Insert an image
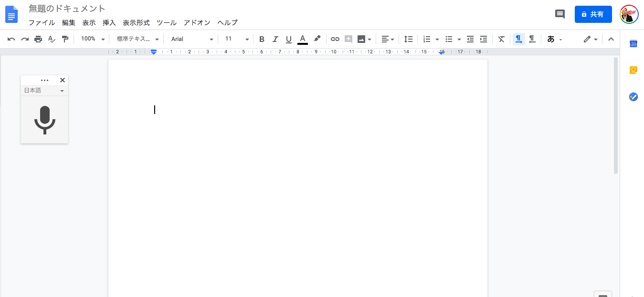The height and width of the screenshot is (297, 644). click(x=361, y=39)
